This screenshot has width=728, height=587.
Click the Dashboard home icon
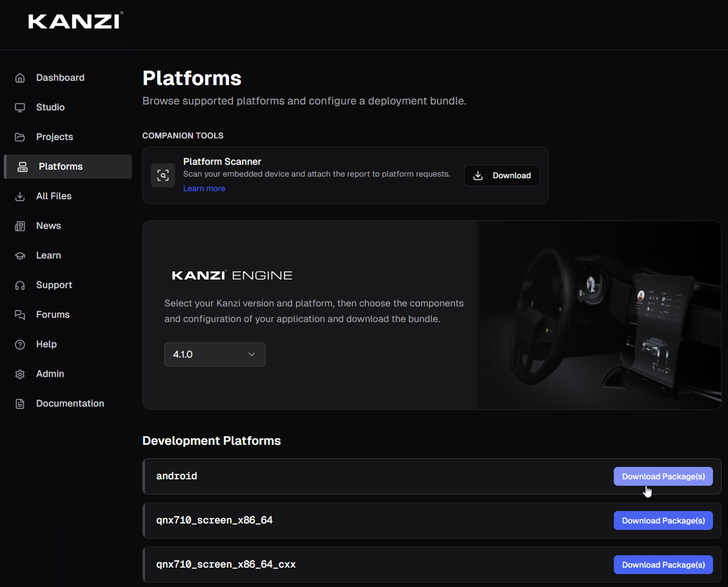tap(20, 78)
